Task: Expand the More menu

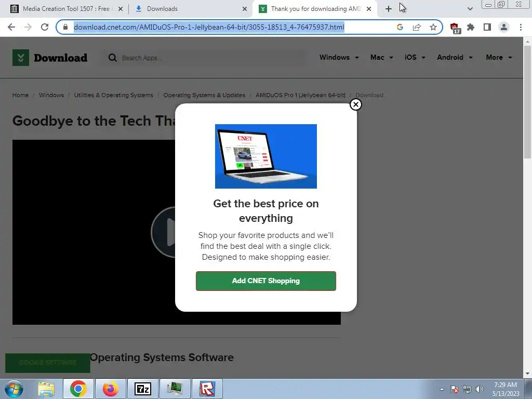Action: (499, 57)
